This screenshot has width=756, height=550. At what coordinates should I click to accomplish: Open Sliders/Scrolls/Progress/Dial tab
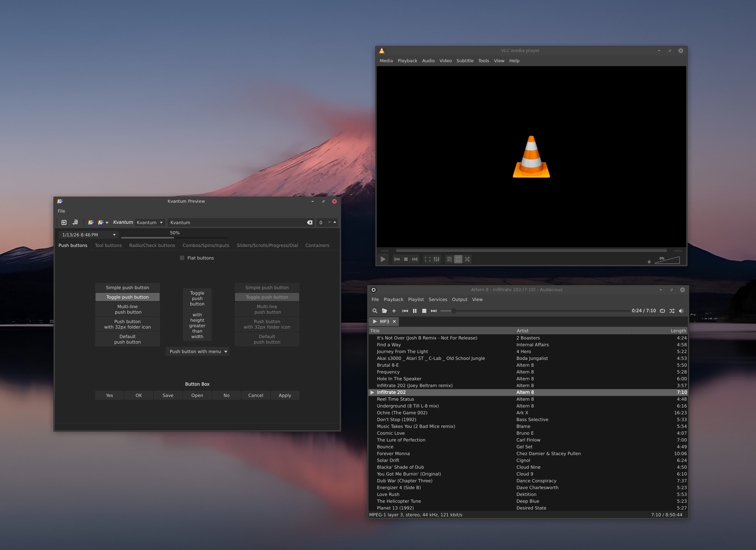(x=267, y=245)
